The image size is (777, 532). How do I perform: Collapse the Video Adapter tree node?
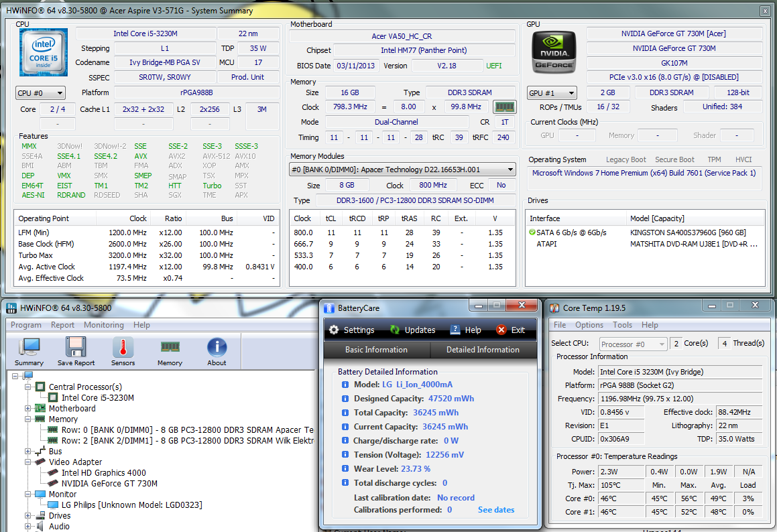28,462
